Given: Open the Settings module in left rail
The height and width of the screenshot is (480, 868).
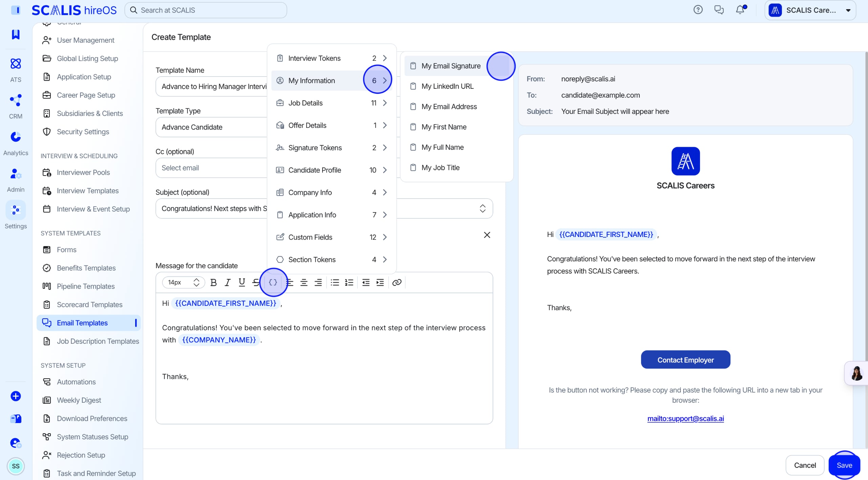Looking at the screenshot, I should 16,215.
